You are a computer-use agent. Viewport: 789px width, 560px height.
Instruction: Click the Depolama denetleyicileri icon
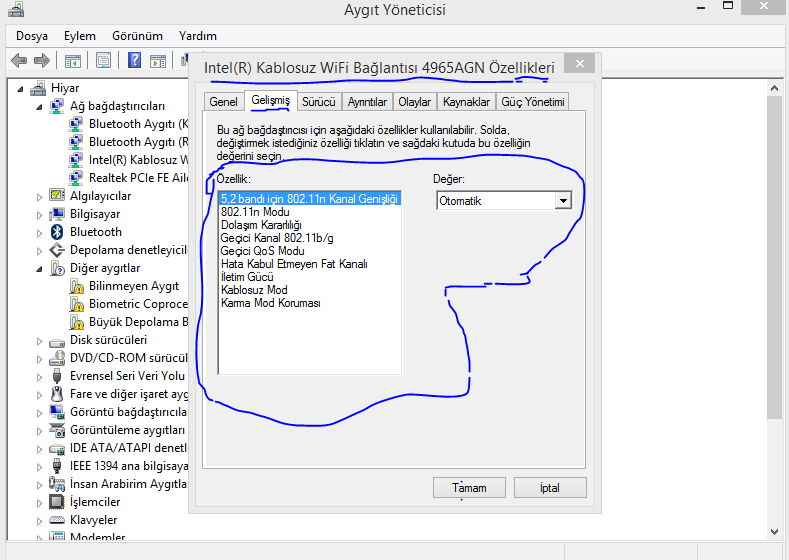pos(57,250)
